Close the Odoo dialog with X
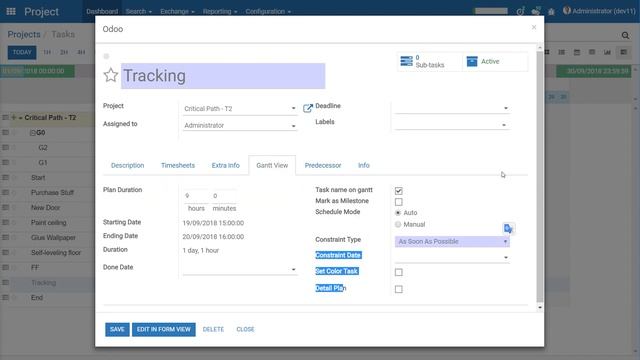 coord(534,27)
